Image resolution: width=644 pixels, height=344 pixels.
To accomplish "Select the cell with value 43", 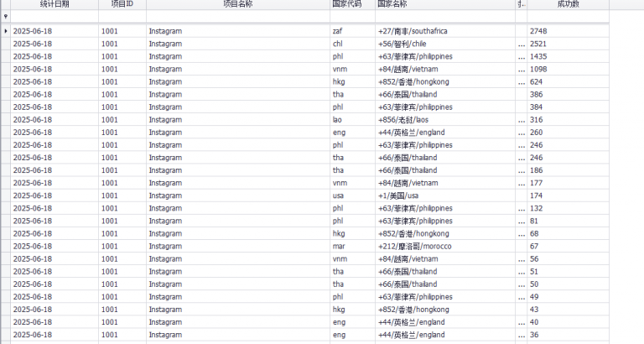I will [x=569, y=310].
